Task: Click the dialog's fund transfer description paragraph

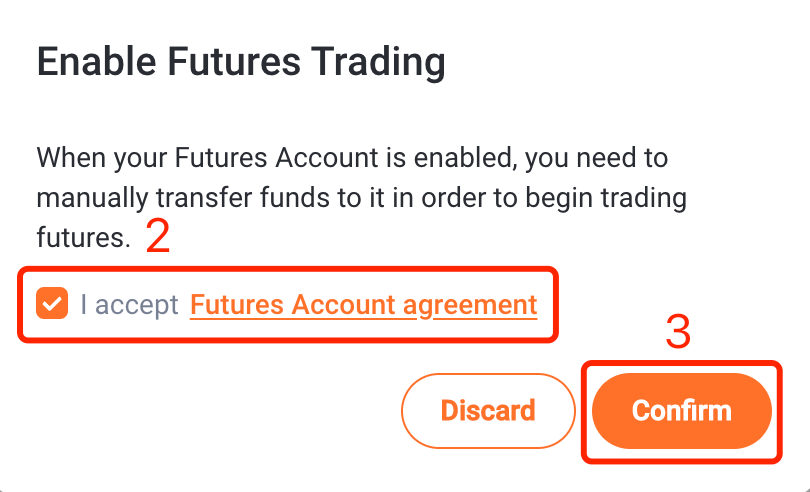Action: click(x=362, y=197)
